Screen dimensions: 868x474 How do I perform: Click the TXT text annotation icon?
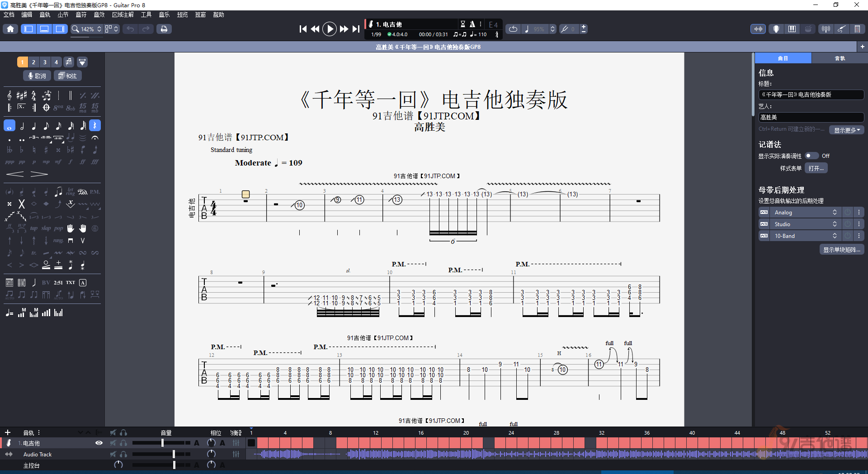(71, 283)
